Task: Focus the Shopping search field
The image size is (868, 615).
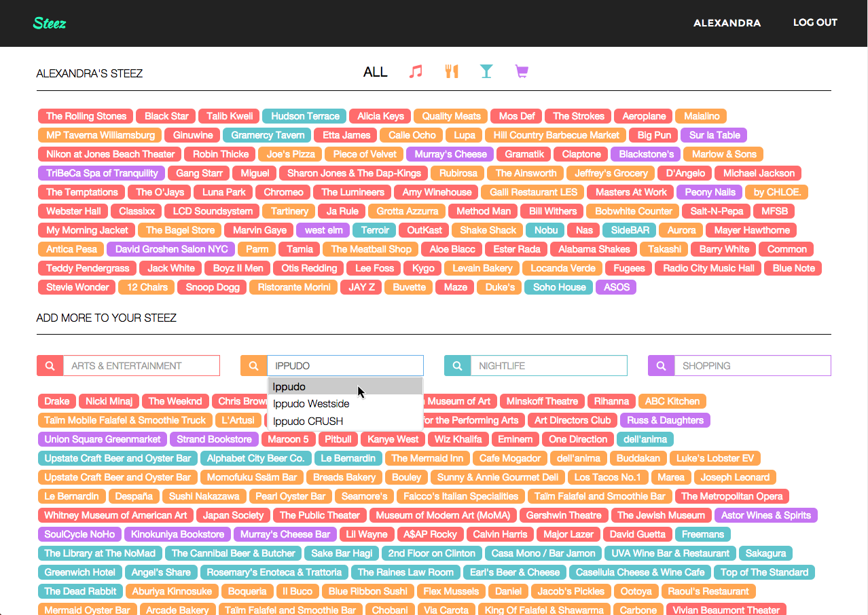Action: click(x=753, y=366)
